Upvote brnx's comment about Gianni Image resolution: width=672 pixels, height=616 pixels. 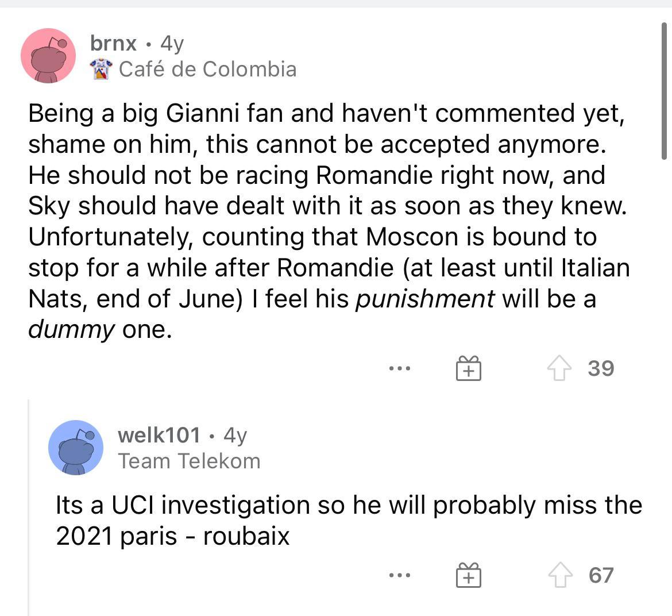point(558,368)
